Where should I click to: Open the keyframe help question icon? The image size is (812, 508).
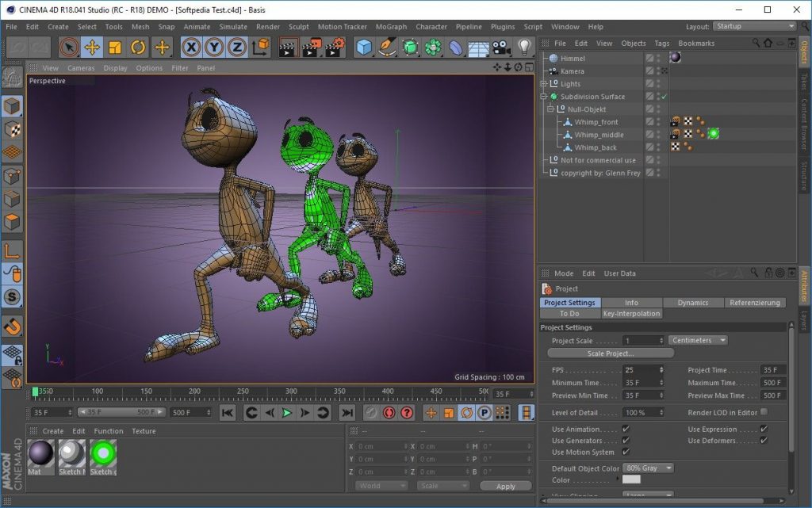pyautogui.click(x=407, y=412)
